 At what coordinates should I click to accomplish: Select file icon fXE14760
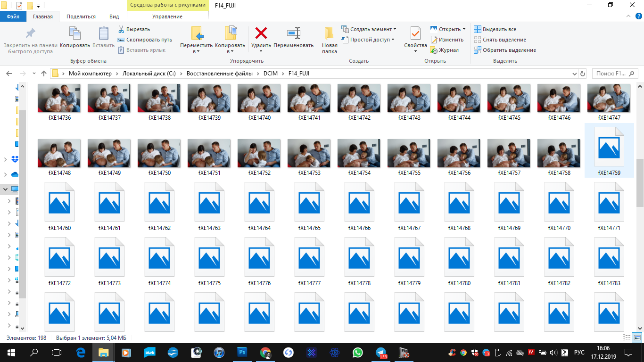59,201
